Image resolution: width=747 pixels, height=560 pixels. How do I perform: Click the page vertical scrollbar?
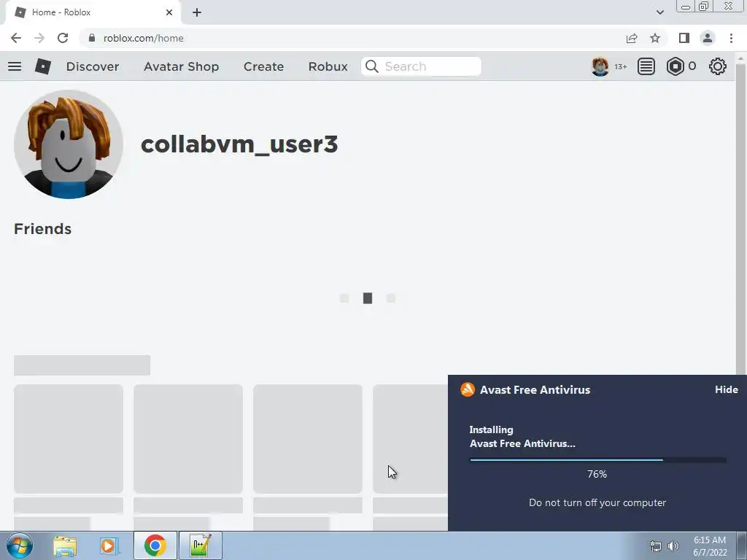click(x=740, y=219)
